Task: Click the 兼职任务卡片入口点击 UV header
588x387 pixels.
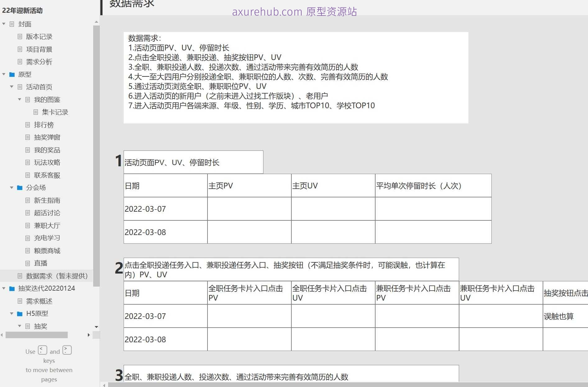Action: click(x=501, y=293)
